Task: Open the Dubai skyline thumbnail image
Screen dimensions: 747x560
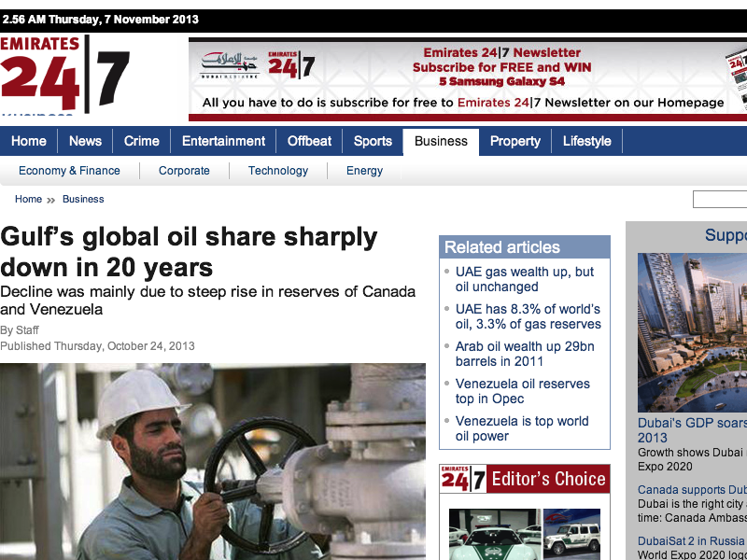Action: coord(692,331)
